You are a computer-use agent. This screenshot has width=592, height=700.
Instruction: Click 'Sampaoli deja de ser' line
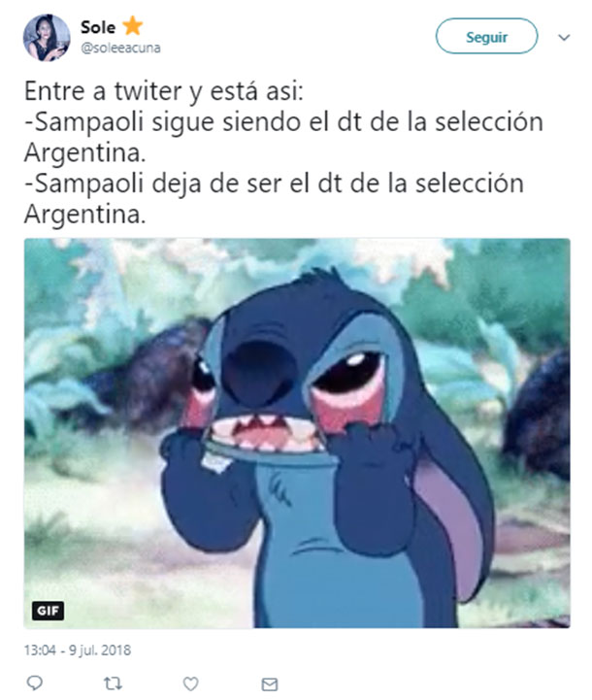pos(274,183)
